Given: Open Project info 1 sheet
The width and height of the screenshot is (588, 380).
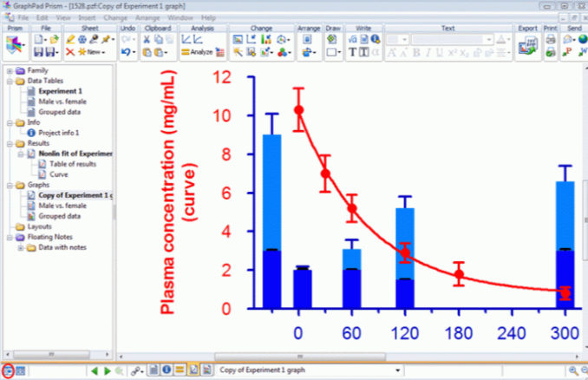Looking at the screenshot, I should pyautogui.click(x=61, y=133).
